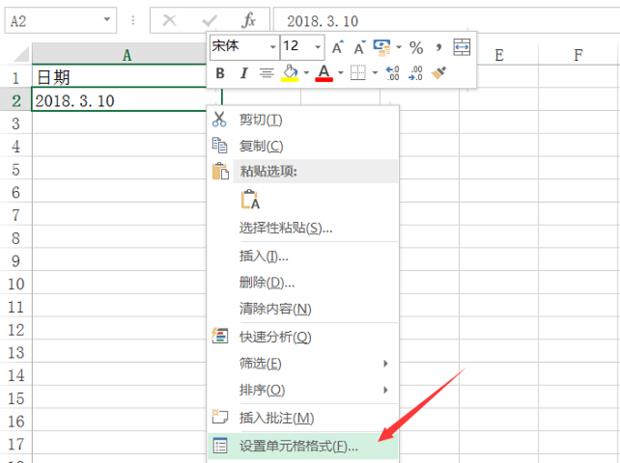
Task: Expand the Name Box A2 dropdown
Action: (107, 21)
